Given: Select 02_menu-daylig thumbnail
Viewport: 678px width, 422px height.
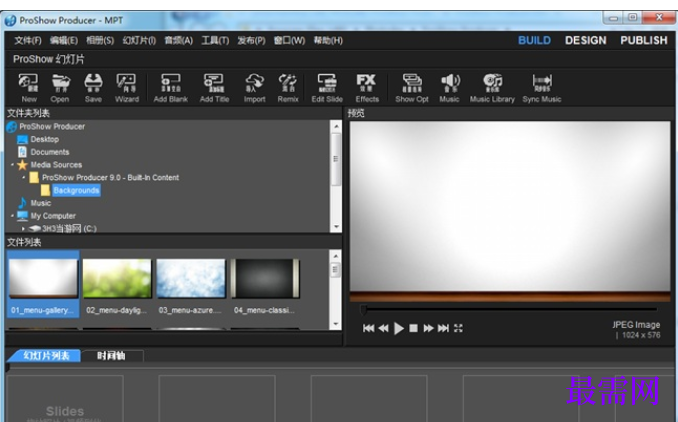Looking at the screenshot, I should (117, 285).
